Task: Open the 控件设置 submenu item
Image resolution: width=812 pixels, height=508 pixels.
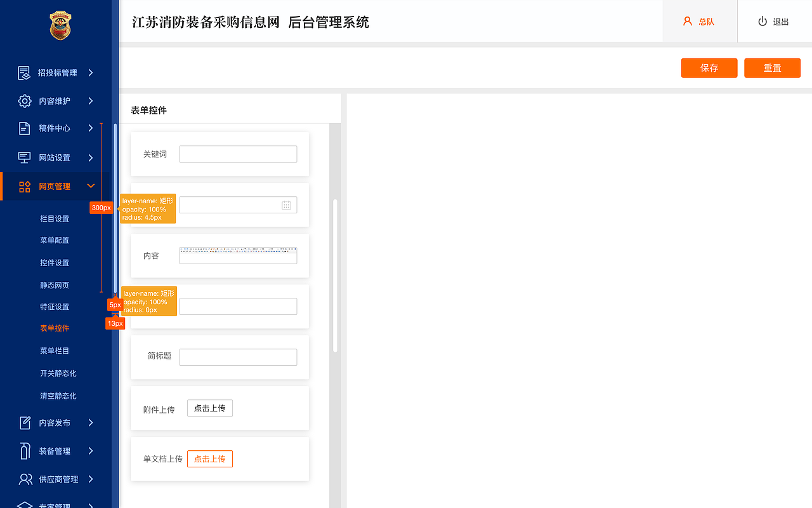Action: (x=55, y=263)
